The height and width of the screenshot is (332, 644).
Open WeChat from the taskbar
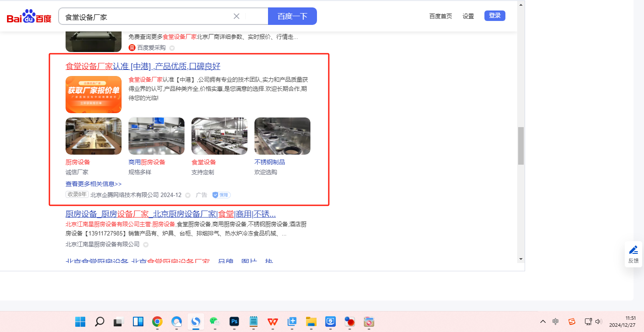[215, 322]
